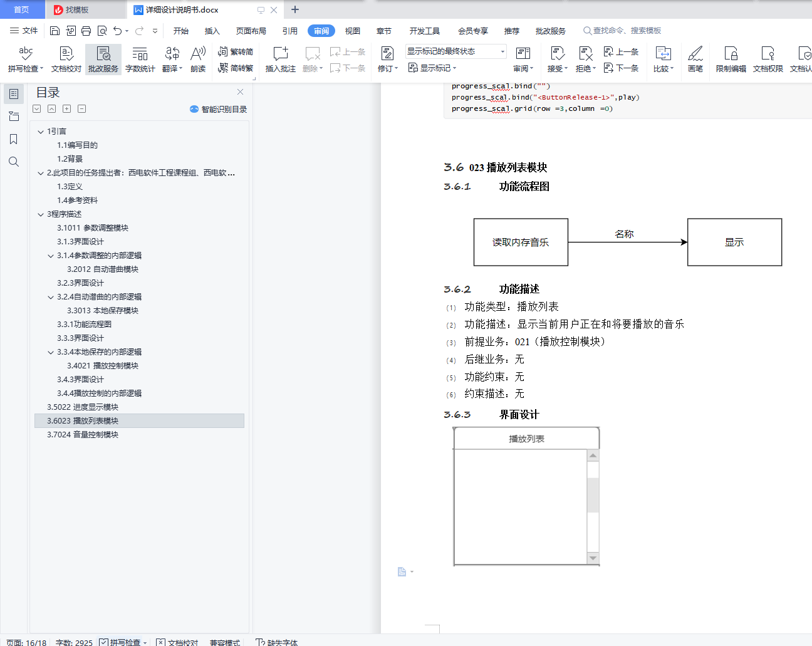The width and height of the screenshot is (812, 646).
Task: Open 限制编辑 restrict editing
Action: click(731, 60)
